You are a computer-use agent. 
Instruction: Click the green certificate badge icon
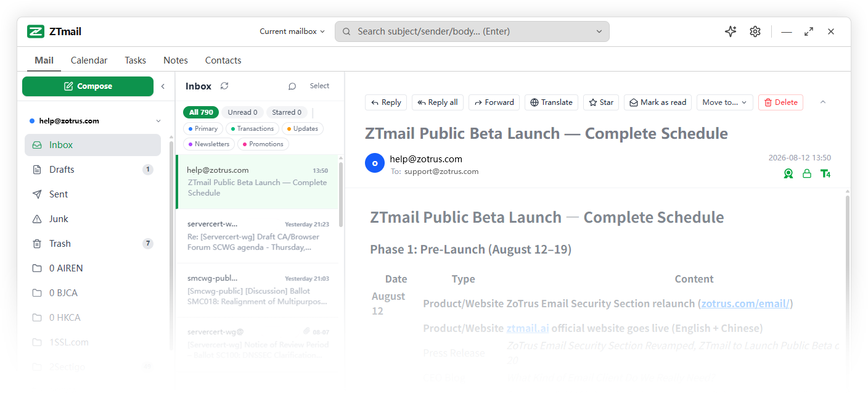(x=788, y=174)
